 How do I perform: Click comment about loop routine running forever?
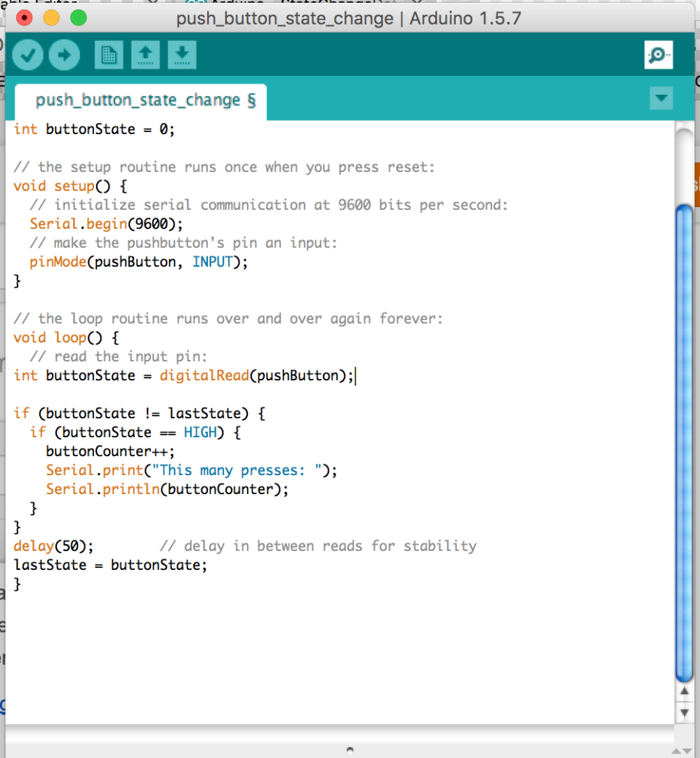228,319
